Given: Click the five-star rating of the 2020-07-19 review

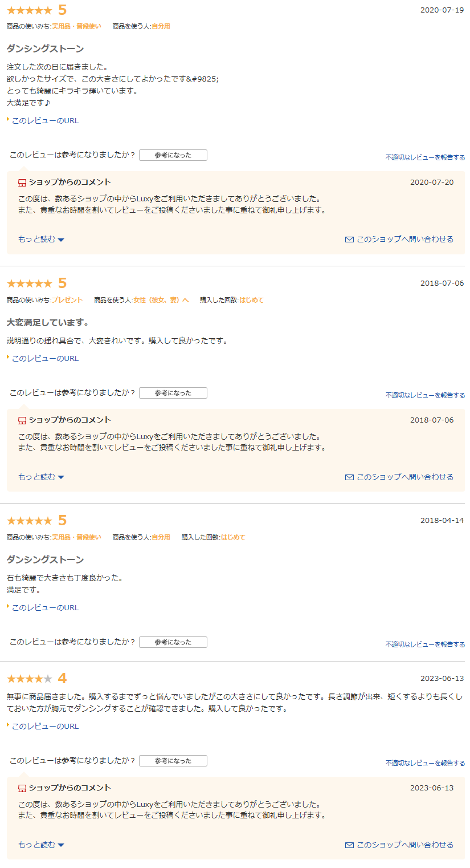Looking at the screenshot, I should [29, 10].
